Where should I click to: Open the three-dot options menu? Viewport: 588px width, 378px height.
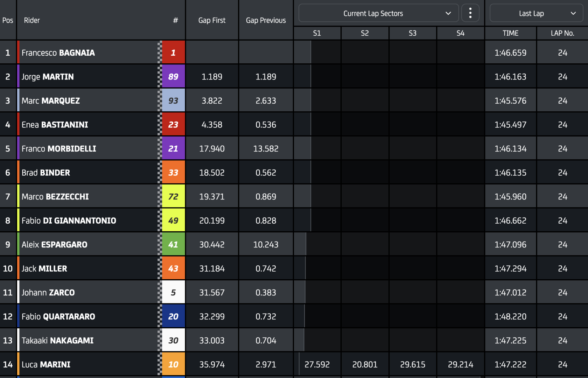coord(470,13)
